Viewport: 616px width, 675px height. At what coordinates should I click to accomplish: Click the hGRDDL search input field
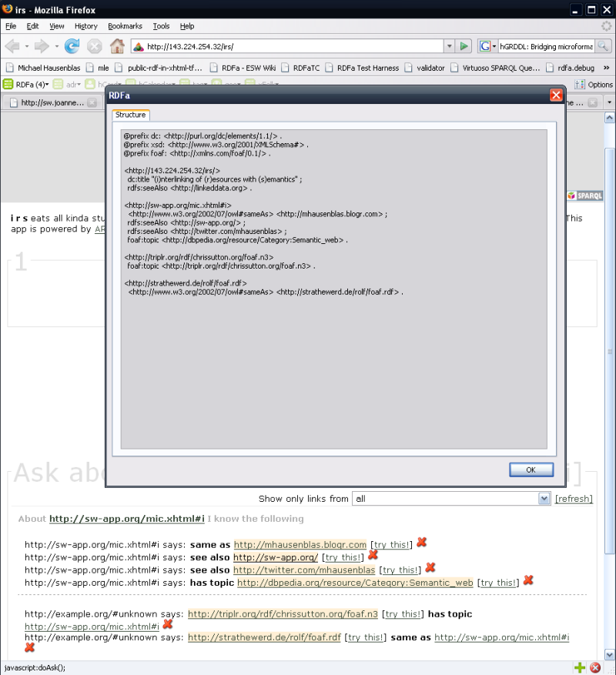(x=546, y=46)
